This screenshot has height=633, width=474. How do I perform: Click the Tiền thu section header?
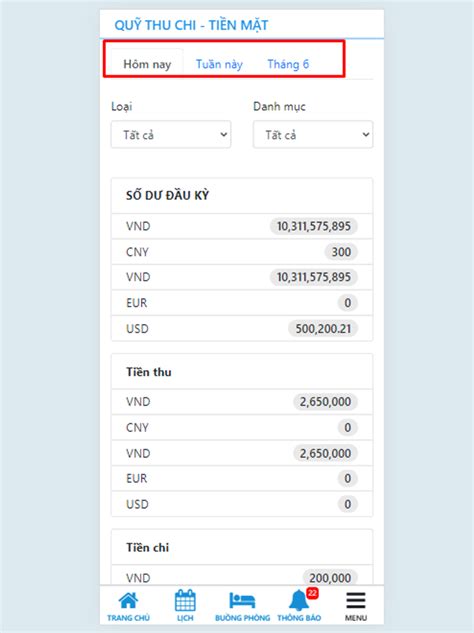tap(149, 372)
